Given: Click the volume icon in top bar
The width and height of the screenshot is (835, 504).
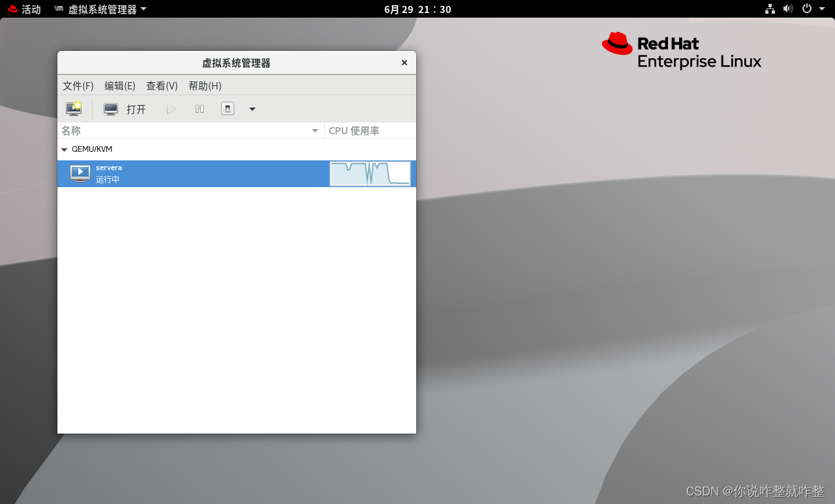Looking at the screenshot, I should tap(788, 8).
